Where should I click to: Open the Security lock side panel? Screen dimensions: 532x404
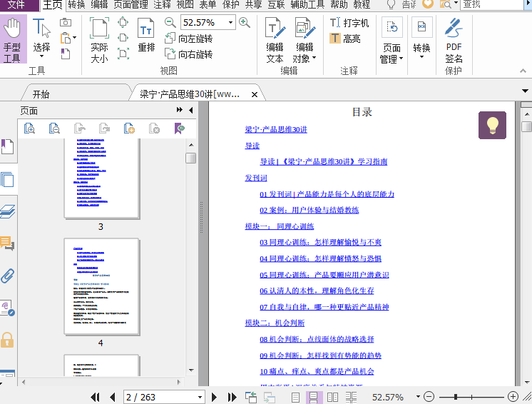coord(7,340)
